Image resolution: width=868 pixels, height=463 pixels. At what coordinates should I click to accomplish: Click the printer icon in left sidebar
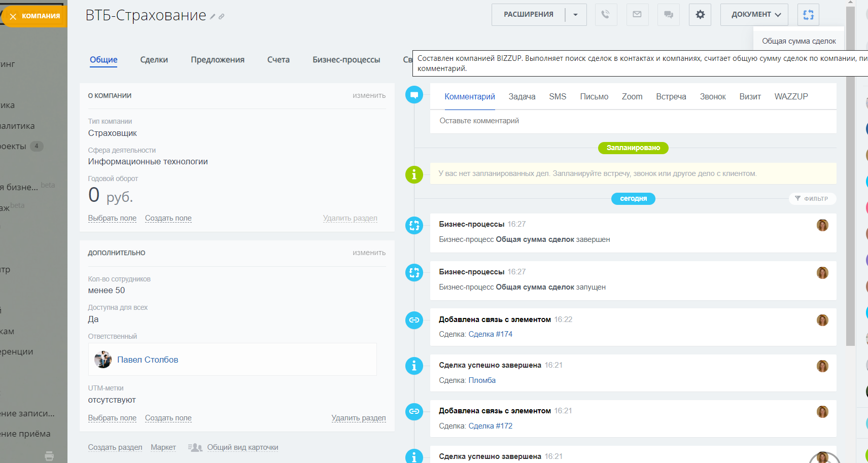49,456
